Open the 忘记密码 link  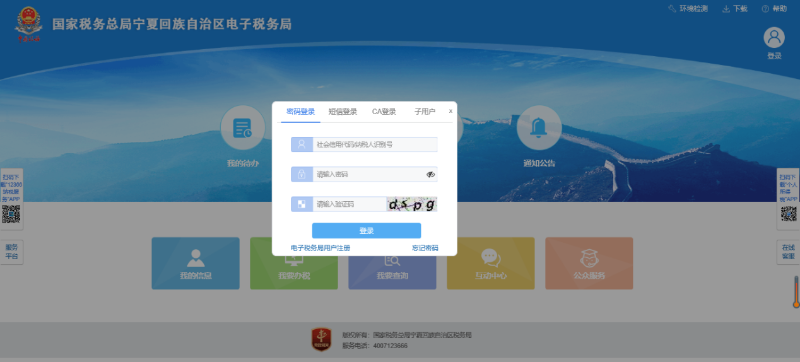[425, 248]
